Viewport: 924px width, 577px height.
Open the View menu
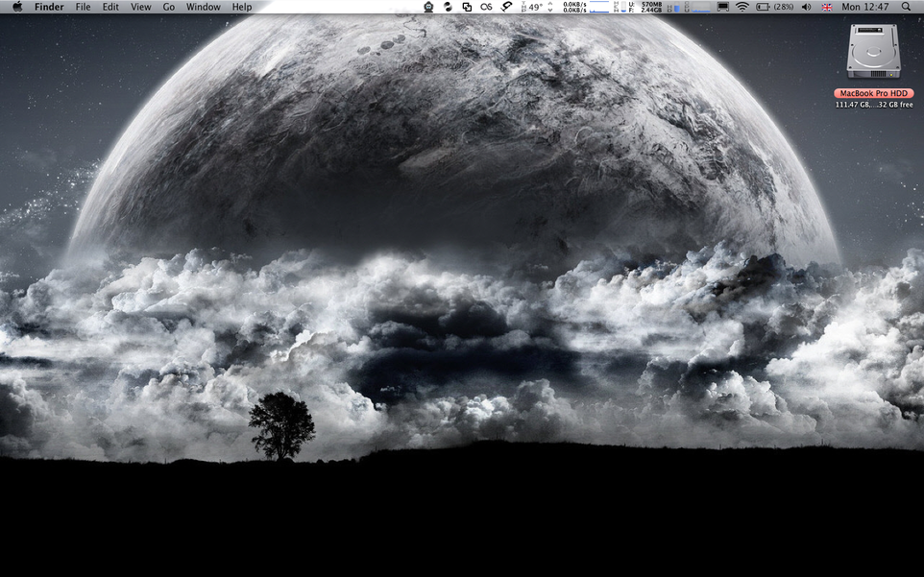click(141, 7)
